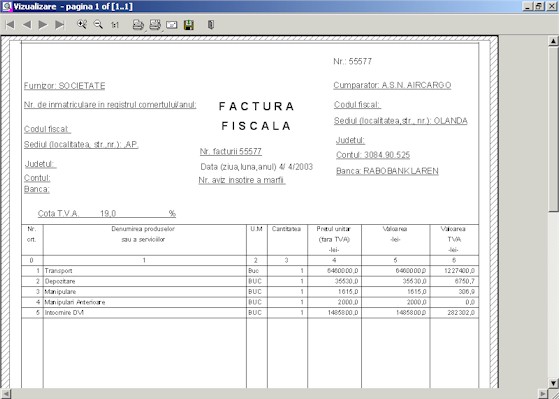This screenshot has height=399, width=560.
Task: Click 'Contul: 3084.90.525' text
Action: (x=373, y=155)
